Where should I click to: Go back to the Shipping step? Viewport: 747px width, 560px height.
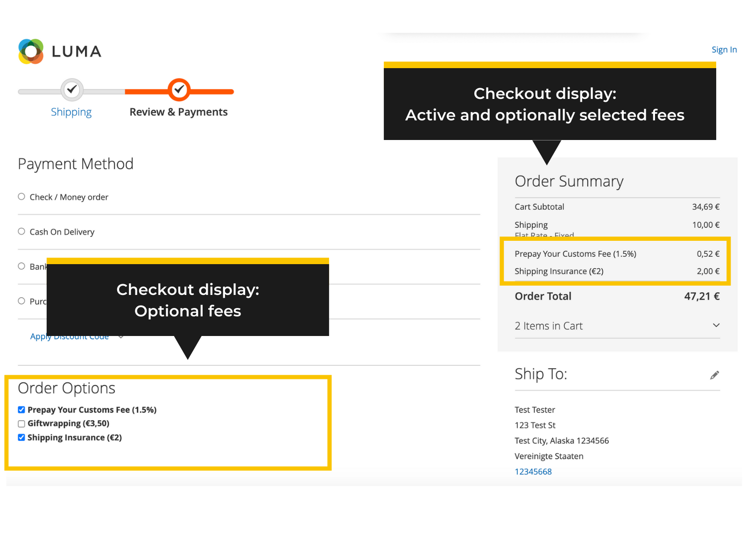[x=71, y=112]
